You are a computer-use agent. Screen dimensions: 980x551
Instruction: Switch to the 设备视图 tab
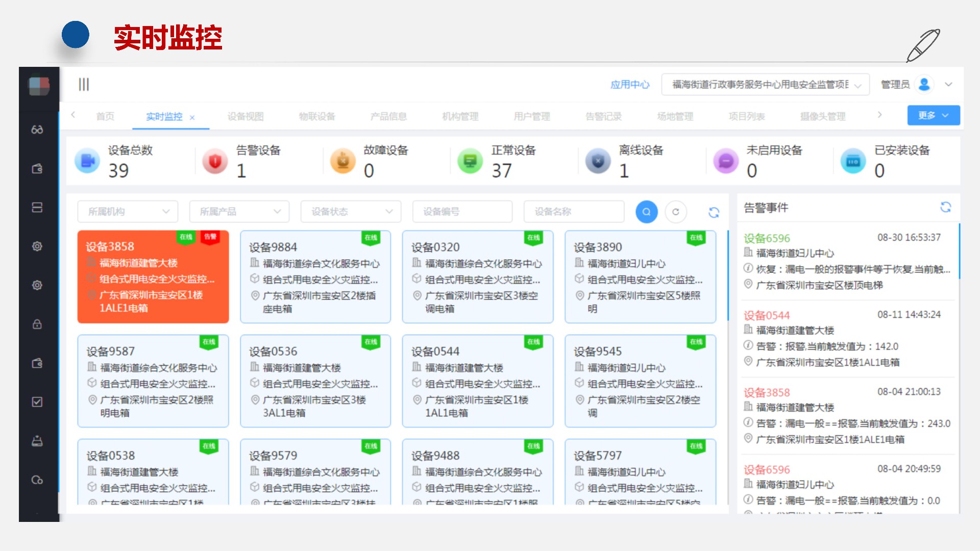pos(246,116)
